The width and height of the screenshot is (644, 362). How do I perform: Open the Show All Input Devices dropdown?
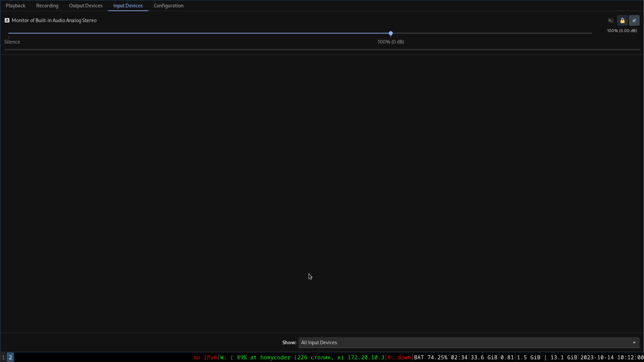(x=469, y=343)
